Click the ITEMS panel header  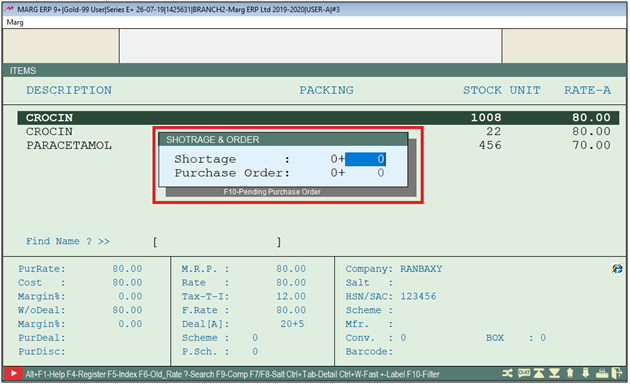[x=23, y=71]
